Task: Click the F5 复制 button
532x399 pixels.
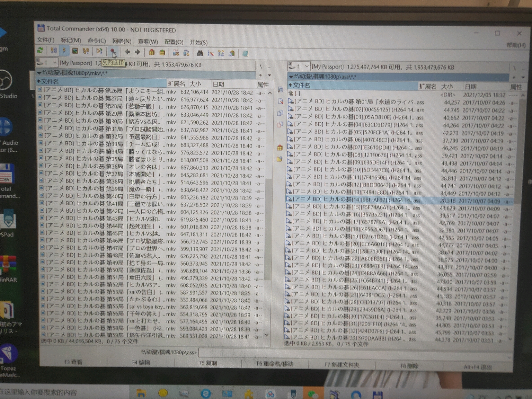Action: [x=208, y=363]
